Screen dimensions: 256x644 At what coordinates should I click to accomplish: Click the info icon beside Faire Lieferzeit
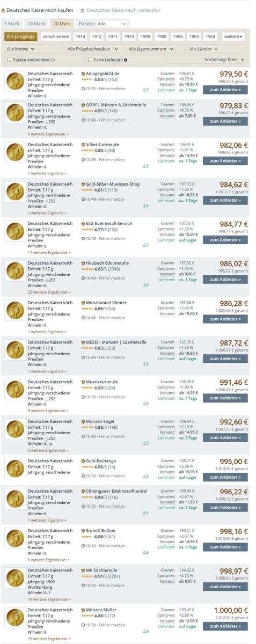[x=125, y=60]
